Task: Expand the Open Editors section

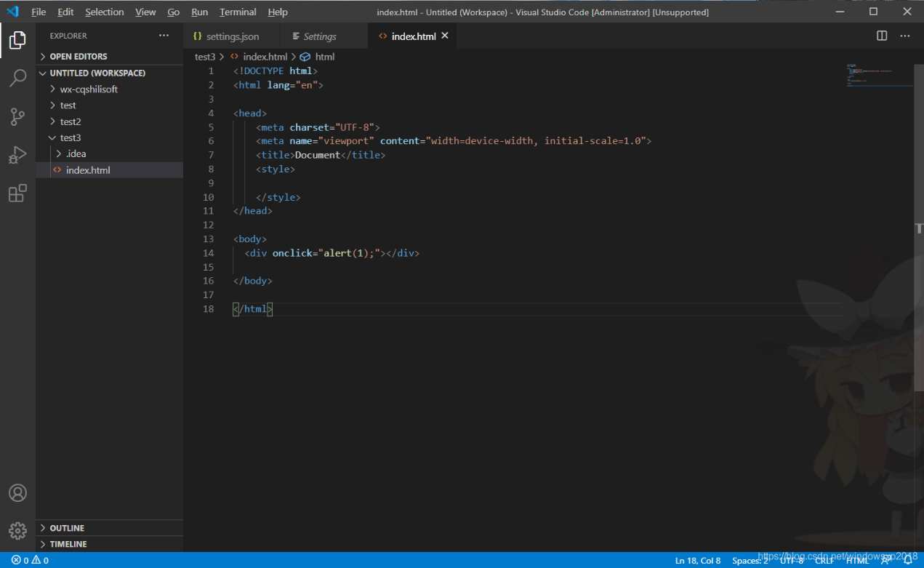Action: 78,57
